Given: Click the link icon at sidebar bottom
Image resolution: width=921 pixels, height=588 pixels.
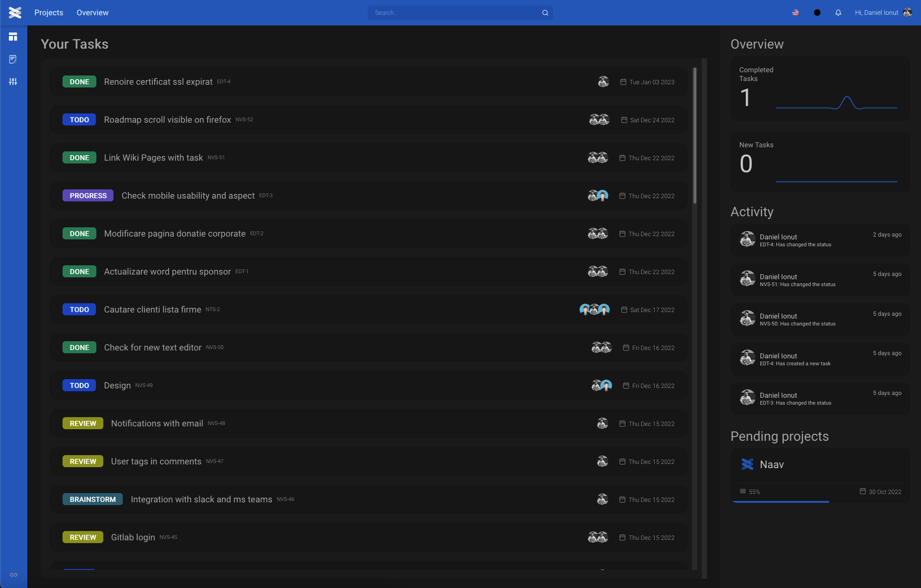Looking at the screenshot, I should (13, 575).
